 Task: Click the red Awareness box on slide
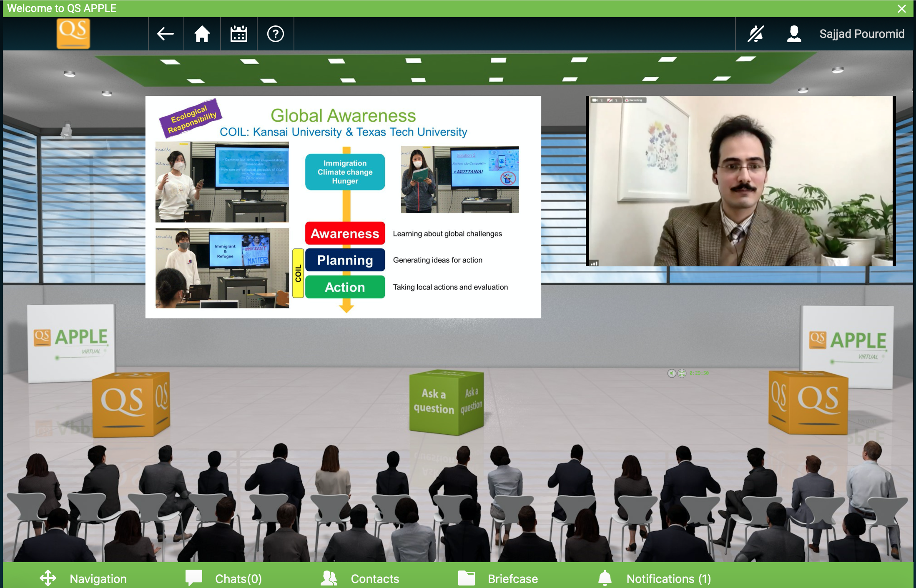(345, 233)
